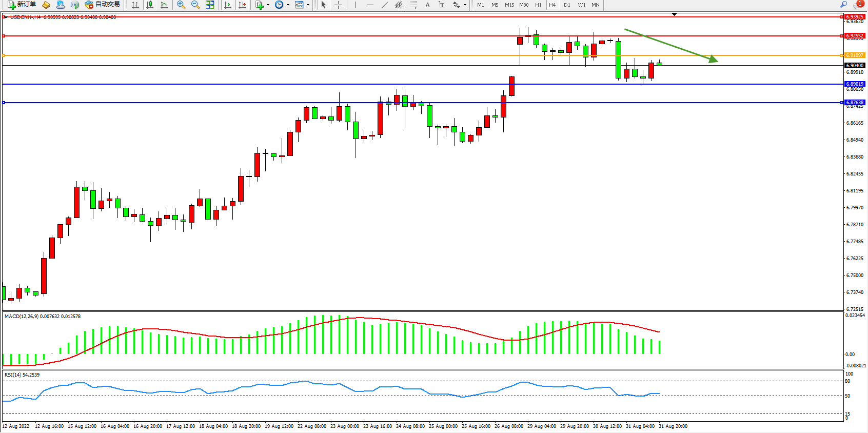
Task: Toggle chart auto scroll to latest bar
Action: [228, 5]
